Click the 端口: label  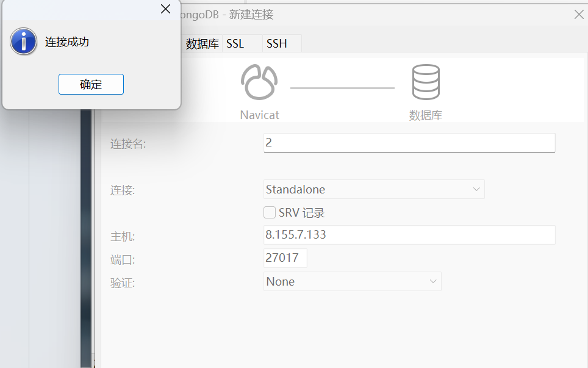(x=123, y=259)
